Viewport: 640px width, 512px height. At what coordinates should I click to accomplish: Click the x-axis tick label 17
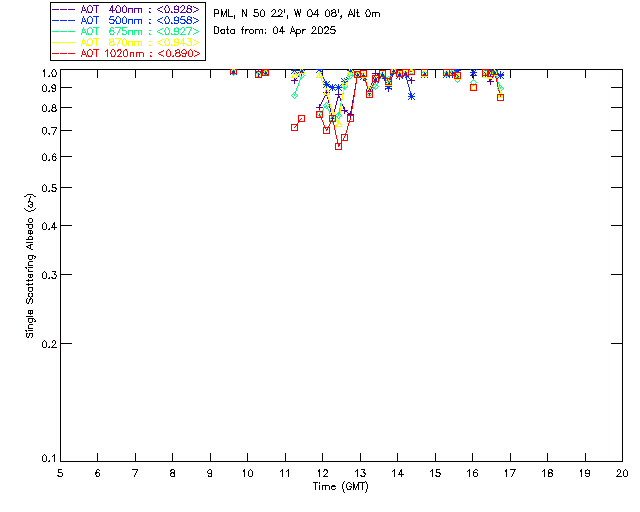point(510,473)
